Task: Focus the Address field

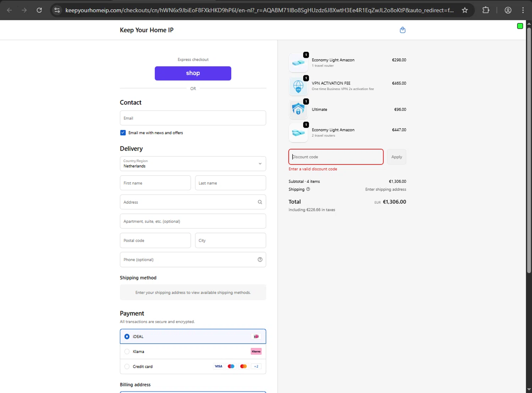Action: click(x=193, y=202)
